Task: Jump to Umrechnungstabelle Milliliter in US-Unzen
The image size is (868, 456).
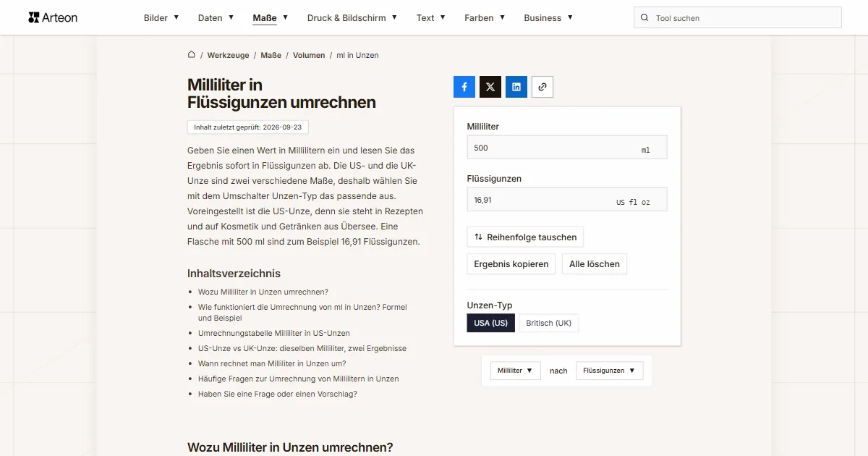Action: pyautogui.click(x=274, y=334)
